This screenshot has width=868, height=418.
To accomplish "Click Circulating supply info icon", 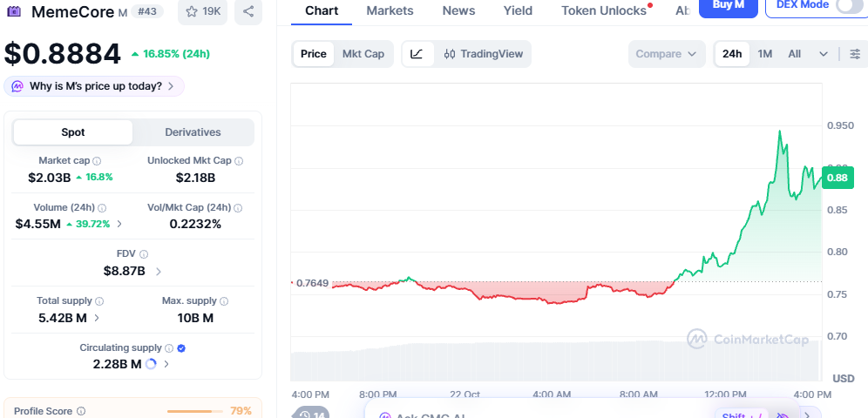I will (169, 348).
